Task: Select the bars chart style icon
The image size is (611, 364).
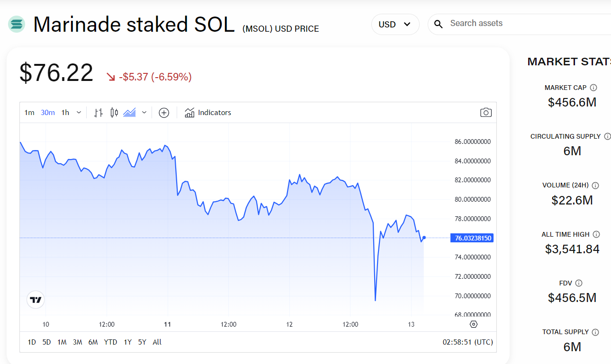Action: (98, 112)
